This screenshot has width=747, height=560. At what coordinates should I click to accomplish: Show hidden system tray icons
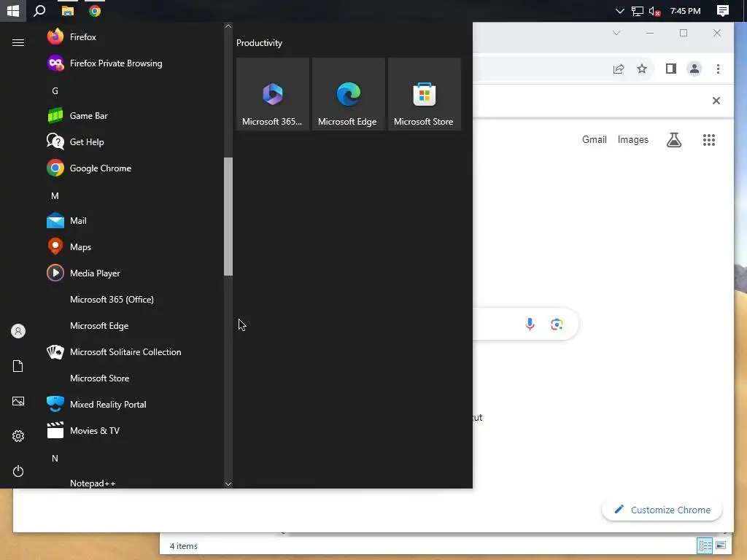(619, 10)
